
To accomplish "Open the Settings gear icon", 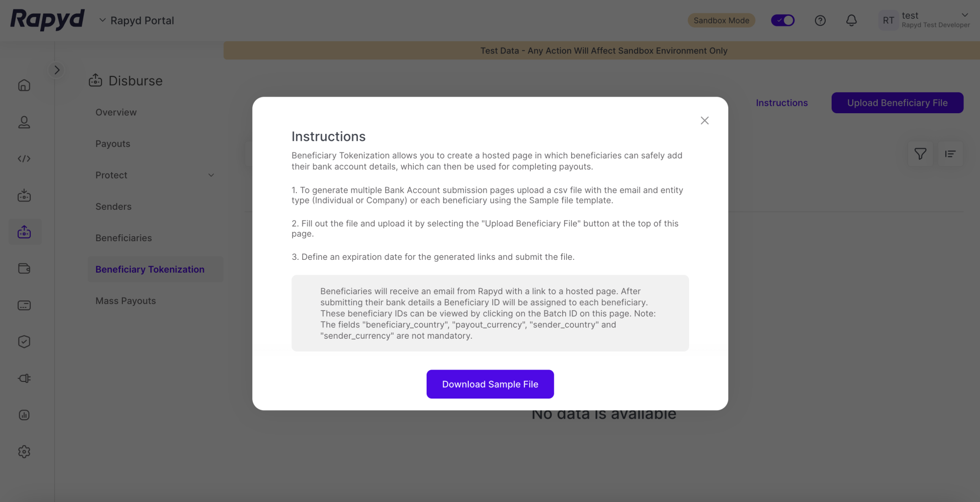I will [24, 452].
